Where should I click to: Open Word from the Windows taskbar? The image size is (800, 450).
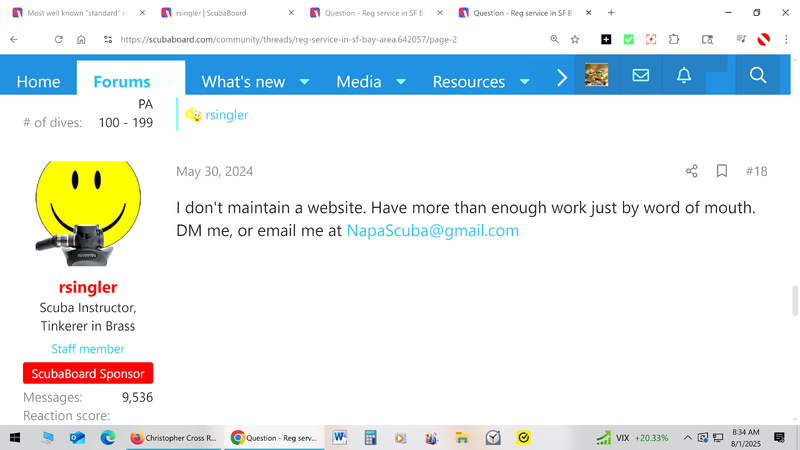click(x=339, y=437)
